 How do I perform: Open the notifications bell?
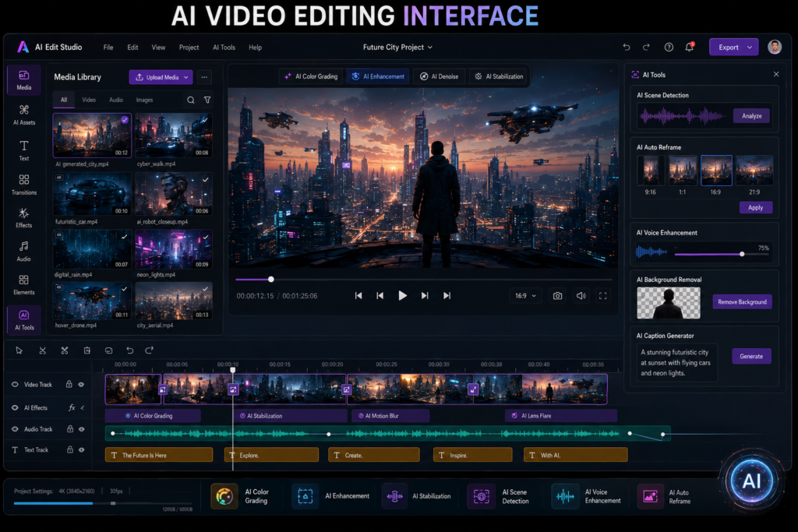point(690,48)
